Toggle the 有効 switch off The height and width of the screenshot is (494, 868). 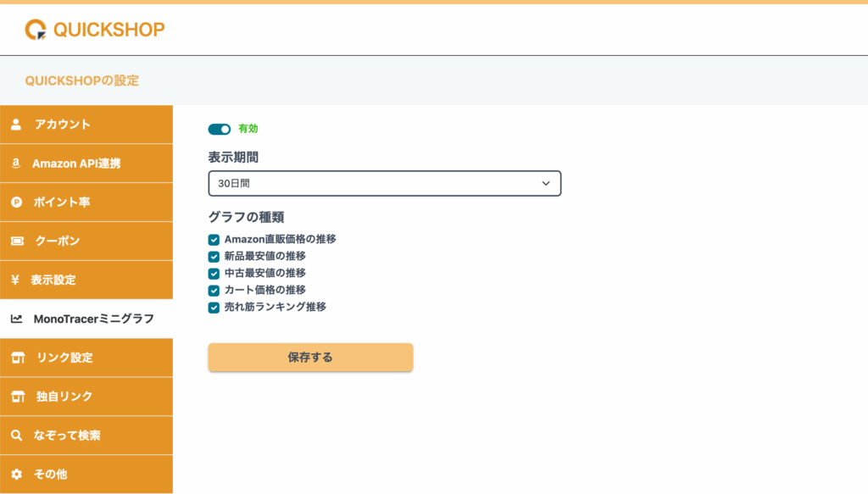click(220, 129)
